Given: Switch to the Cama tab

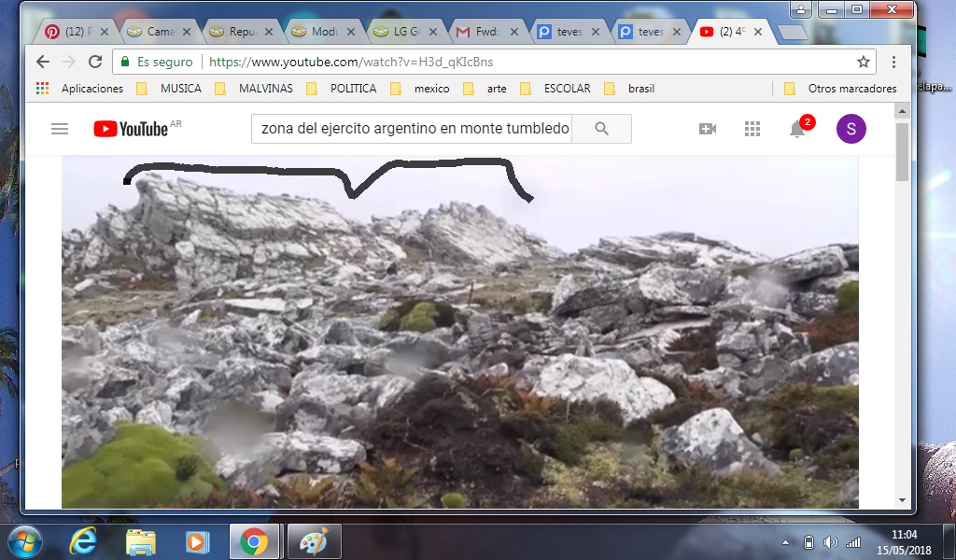Looking at the screenshot, I should [x=160, y=32].
